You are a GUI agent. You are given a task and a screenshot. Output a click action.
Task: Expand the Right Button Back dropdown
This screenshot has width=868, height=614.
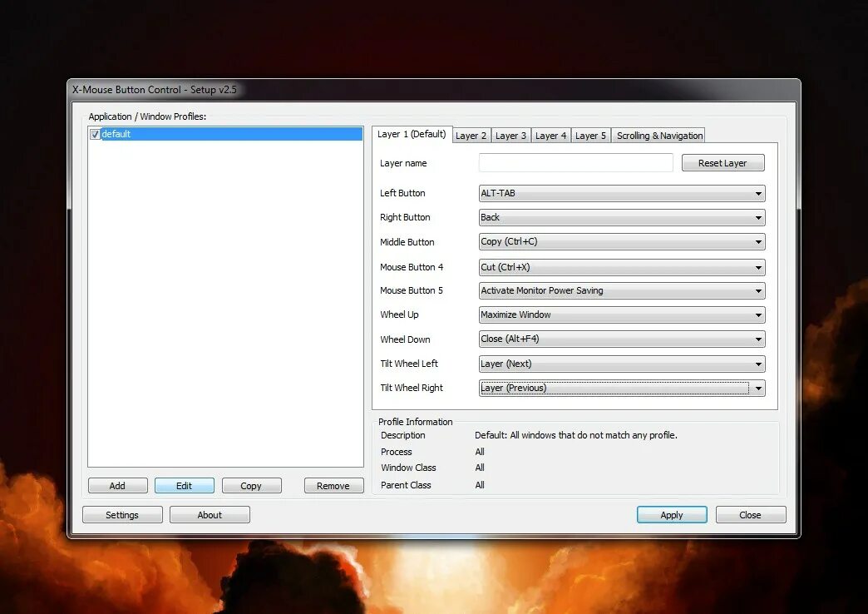click(x=622, y=217)
